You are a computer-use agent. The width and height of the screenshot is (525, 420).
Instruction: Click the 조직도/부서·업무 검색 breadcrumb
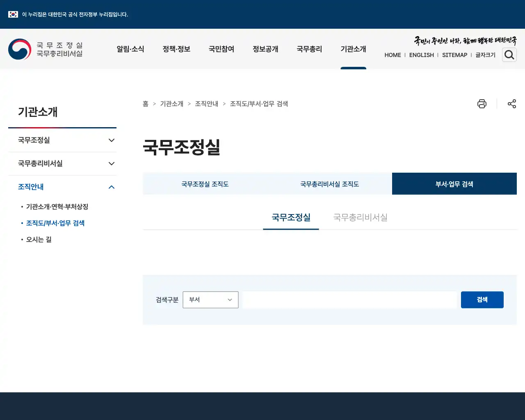point(259,104)
